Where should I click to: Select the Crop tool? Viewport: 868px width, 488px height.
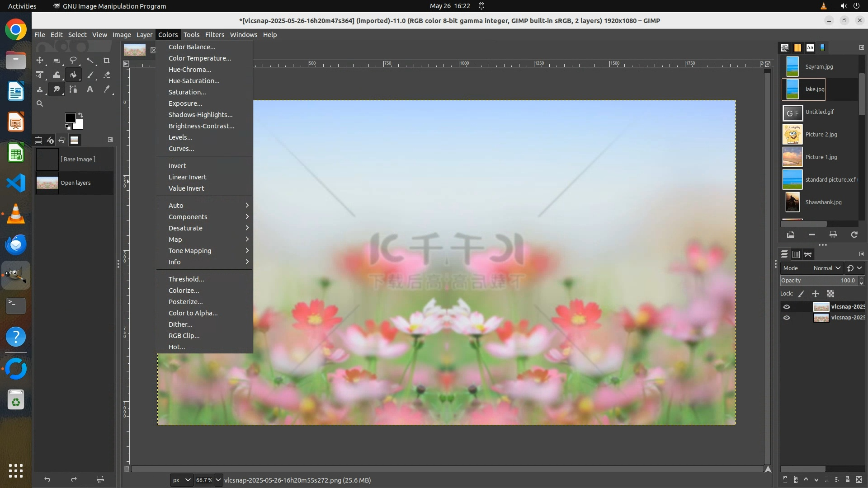coord(107,61)
